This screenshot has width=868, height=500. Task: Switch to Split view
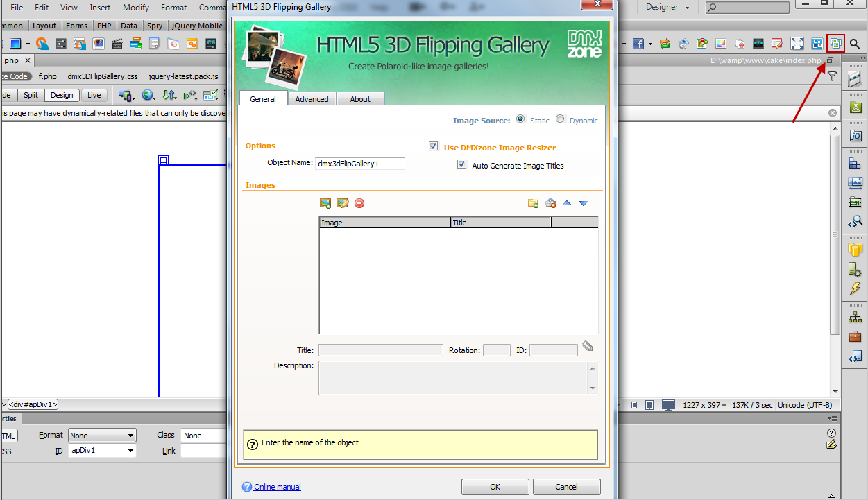click(31, 95)
